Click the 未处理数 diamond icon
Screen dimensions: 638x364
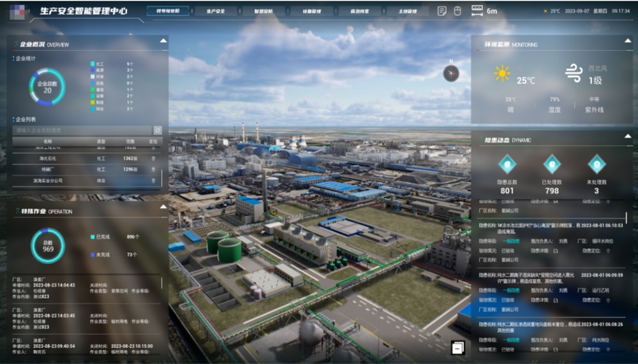(597, 164)
